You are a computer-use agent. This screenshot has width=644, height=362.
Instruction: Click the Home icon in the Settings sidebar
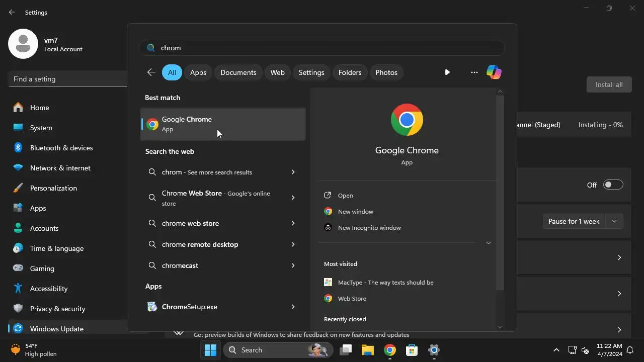coord(18,108)
